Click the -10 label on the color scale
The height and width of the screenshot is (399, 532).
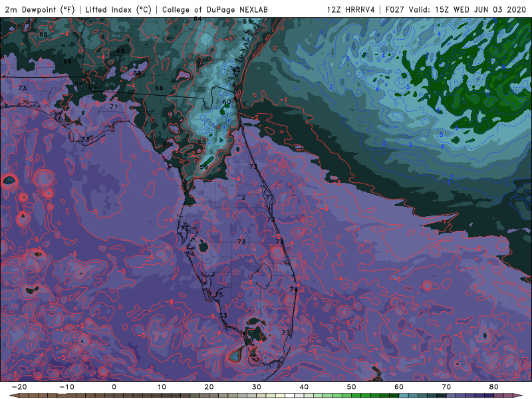(66, 387)
